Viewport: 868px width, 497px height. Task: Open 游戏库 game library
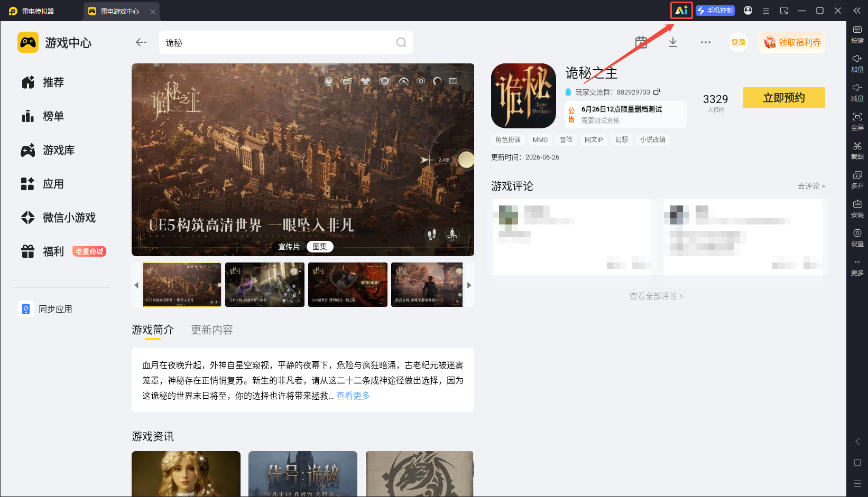(x=48, y=150)
